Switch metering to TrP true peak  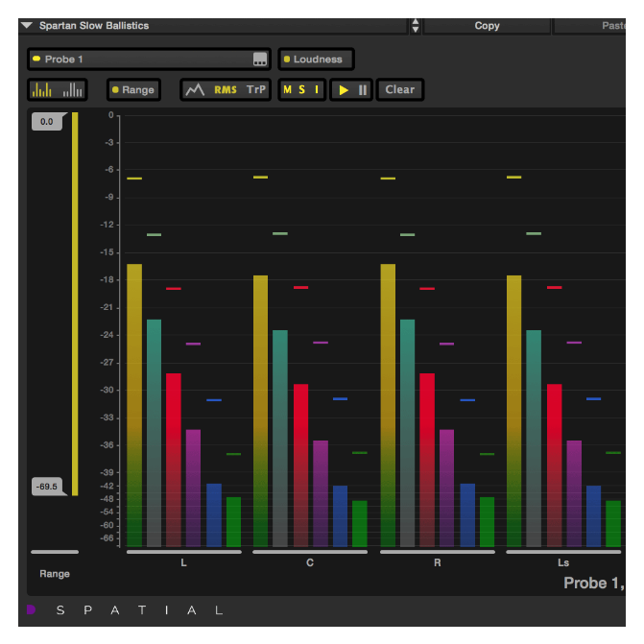click(x=255, y=90)
